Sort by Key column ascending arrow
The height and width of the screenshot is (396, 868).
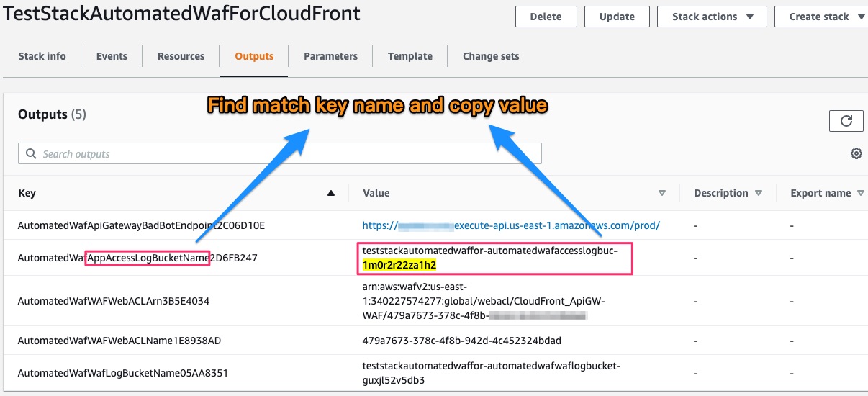(331, 193)
